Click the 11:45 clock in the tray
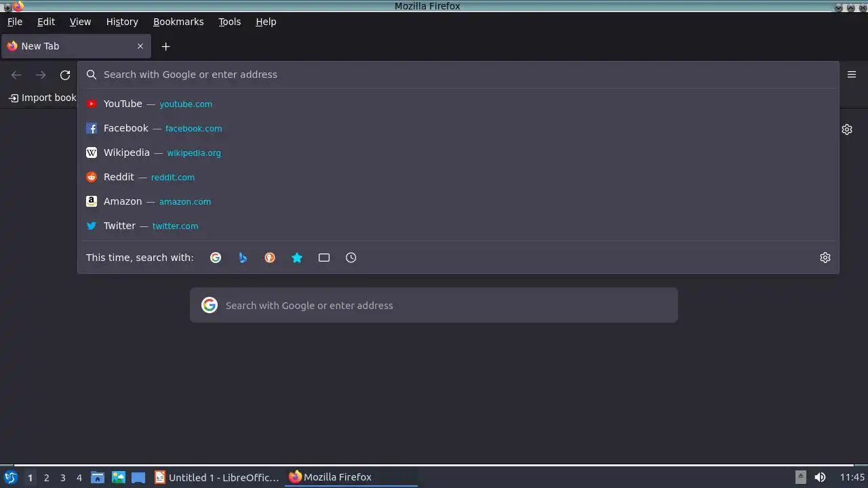The image size is (868, 488). [x=852, y=477]
